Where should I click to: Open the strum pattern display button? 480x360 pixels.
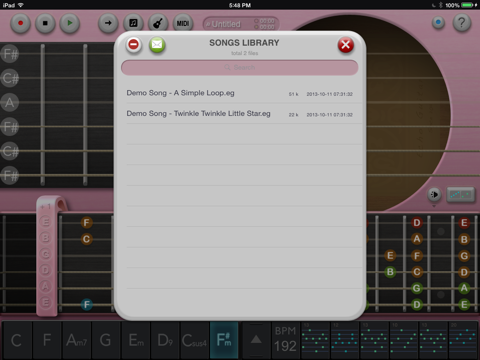click(460, 195)
